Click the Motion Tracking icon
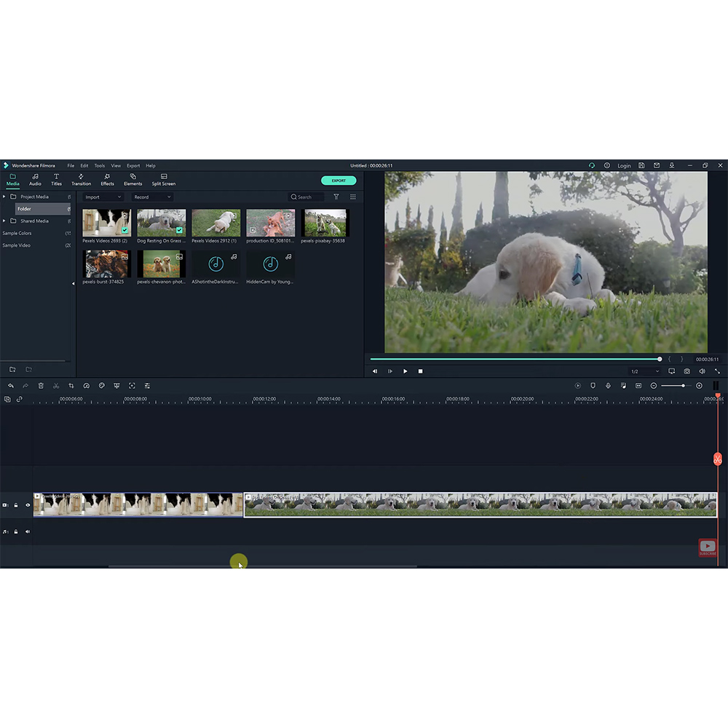Screen dimensions: 728x728 tap(132, 386)
